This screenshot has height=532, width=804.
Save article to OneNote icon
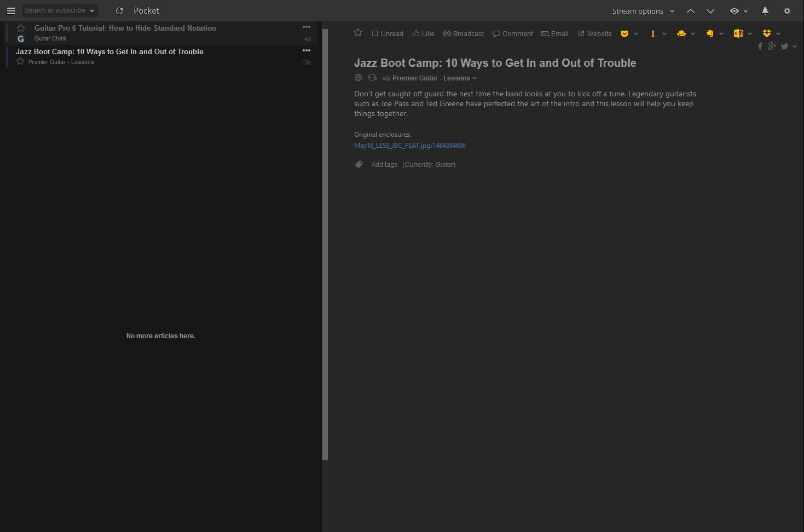coord(738,33)
